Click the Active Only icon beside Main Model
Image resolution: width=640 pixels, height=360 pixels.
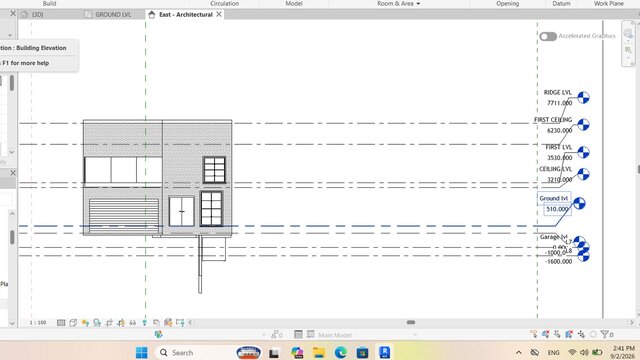pyautogui.click(x=311, y=334)
